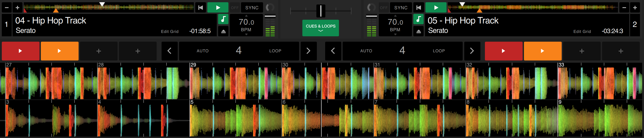
Task: Add a third cue point on deck 1
Action: [x=99, y=51]
